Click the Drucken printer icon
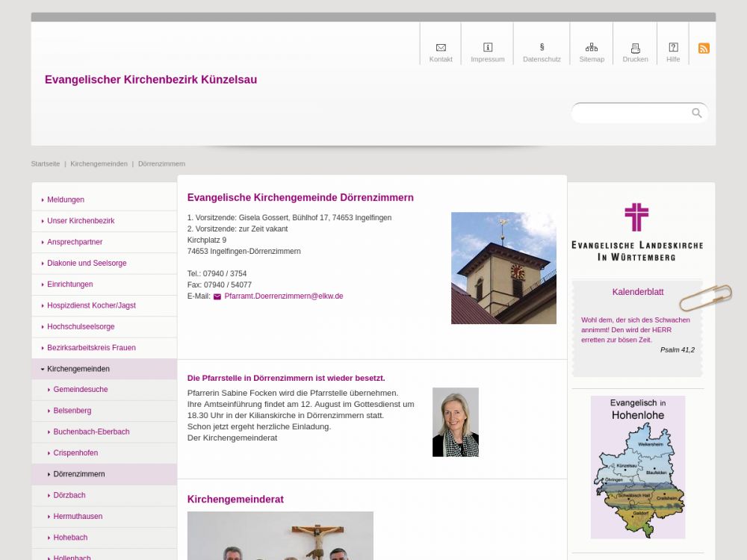This screenshot has height=560, width=747. coord(636,48)
